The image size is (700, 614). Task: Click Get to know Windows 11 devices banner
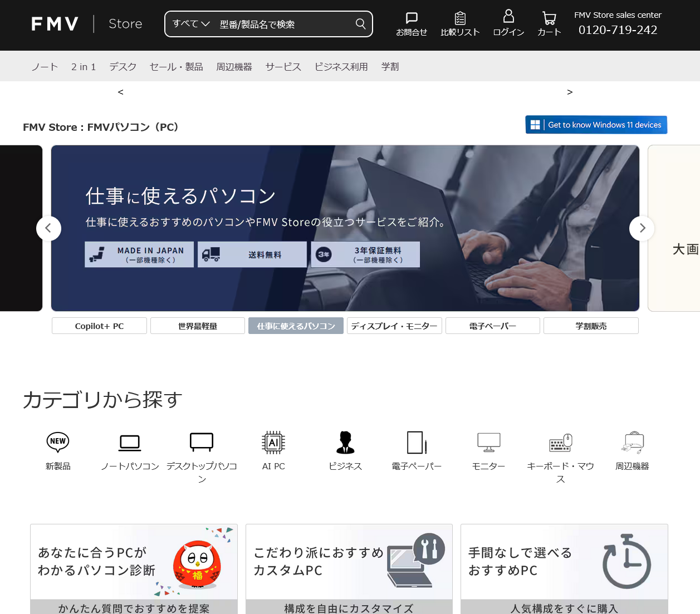click(596, 125)
